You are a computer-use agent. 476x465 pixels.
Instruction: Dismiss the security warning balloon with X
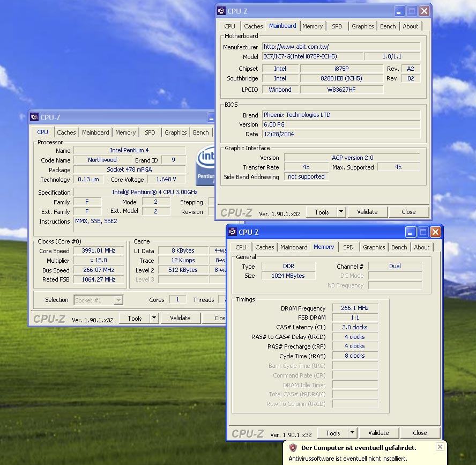coord(440,446)
